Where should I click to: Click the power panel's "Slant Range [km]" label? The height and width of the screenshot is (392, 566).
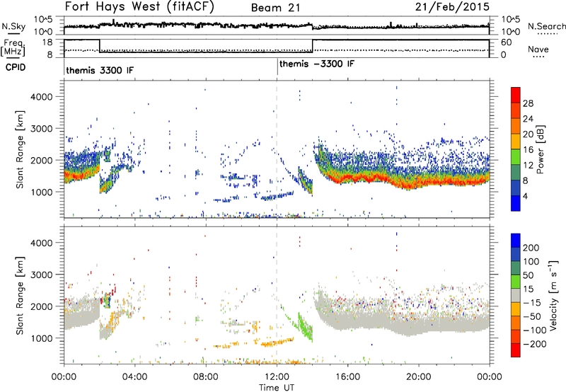point(20,149)
